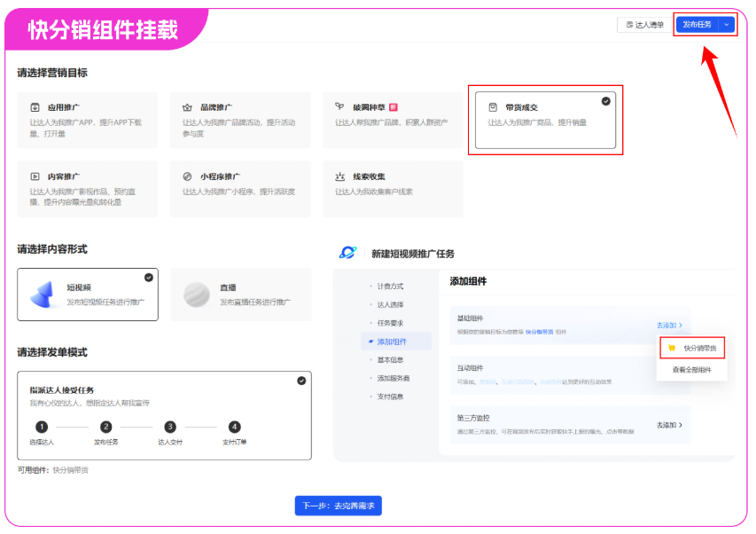This screenshot has width=756, height=534.
Task: Expand 去添加 for 第三方监控
Action: click(669, 425)
